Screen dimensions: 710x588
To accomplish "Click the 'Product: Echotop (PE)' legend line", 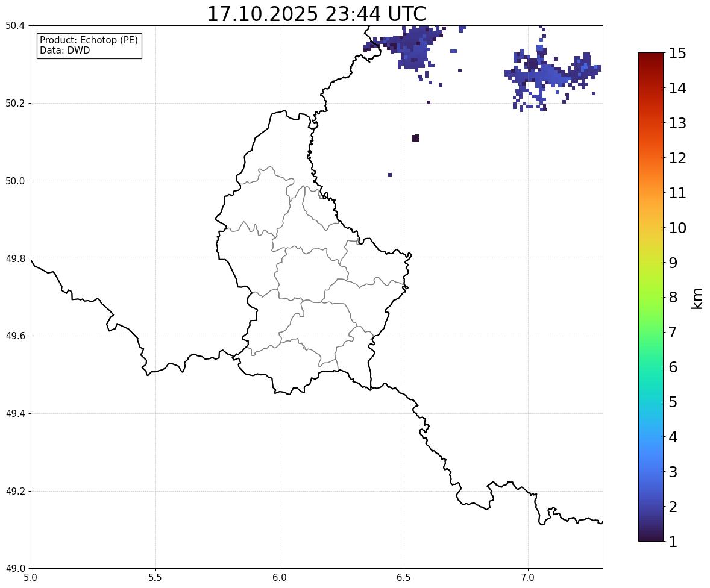I will click(x=89, y=40).
